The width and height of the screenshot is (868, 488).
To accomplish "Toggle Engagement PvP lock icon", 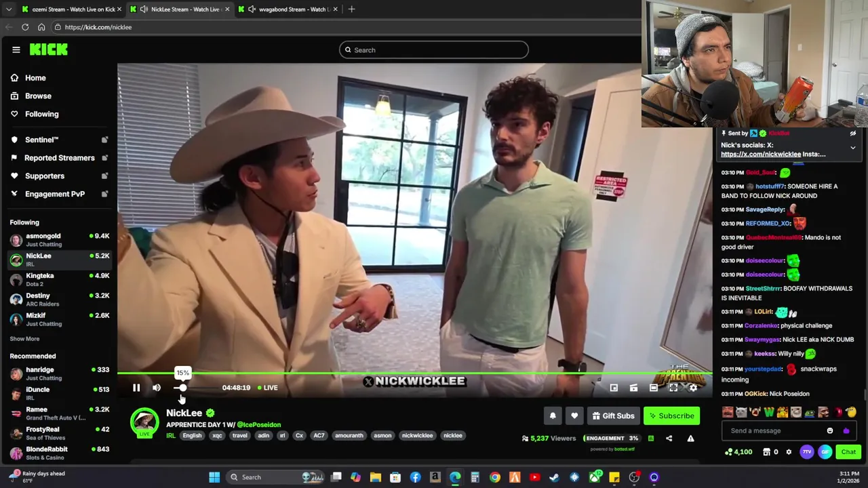I will click(x=104, y=194).
